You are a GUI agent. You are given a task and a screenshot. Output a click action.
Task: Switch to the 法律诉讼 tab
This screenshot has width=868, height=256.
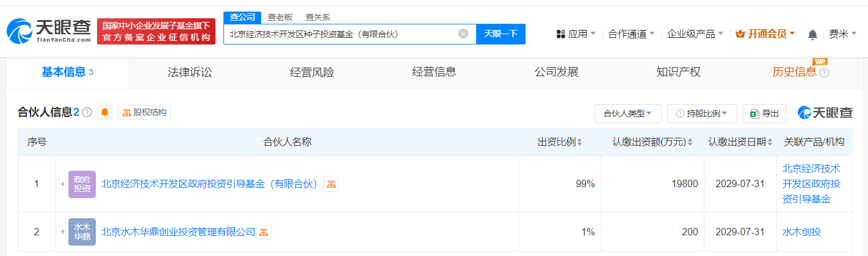tap(190, 72)
